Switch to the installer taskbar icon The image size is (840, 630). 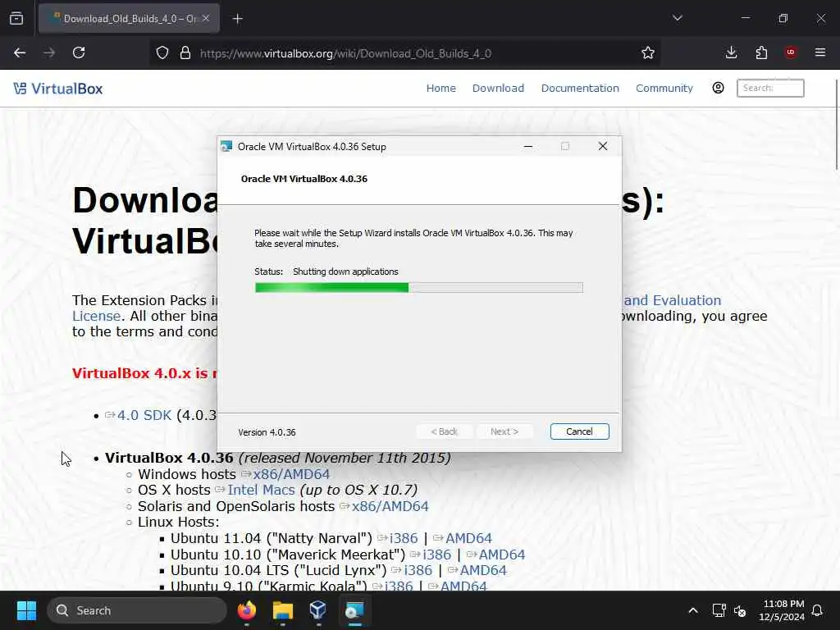[x=354, y=610]
